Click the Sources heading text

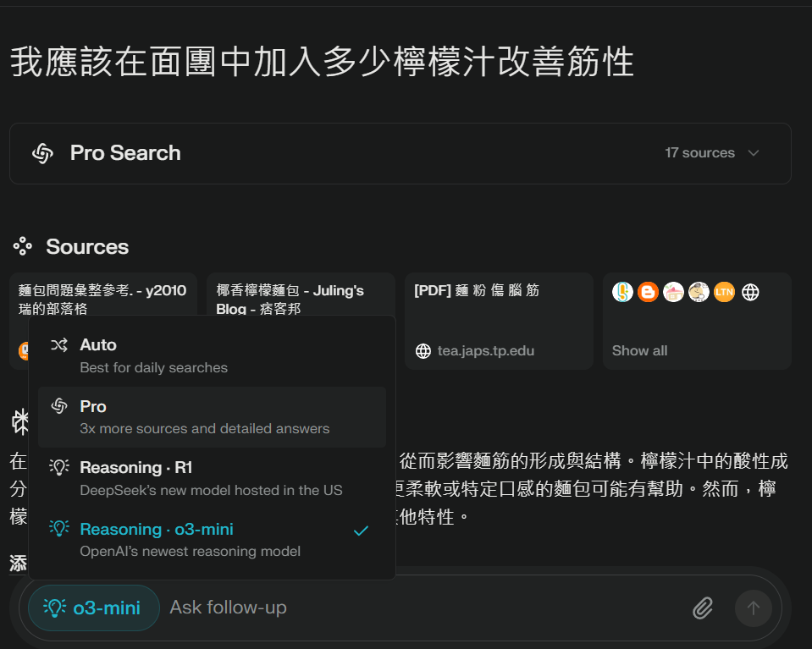pyautogui.click(x=87, y=247)
